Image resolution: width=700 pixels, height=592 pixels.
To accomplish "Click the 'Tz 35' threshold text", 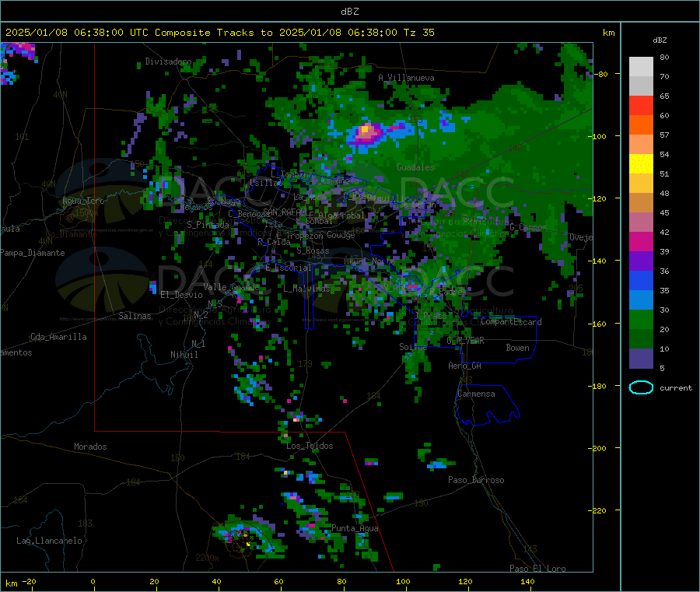I will [x=418, y=33].
